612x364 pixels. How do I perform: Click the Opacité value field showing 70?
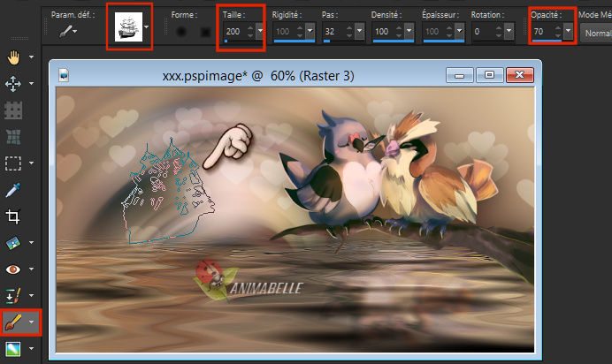543,31
